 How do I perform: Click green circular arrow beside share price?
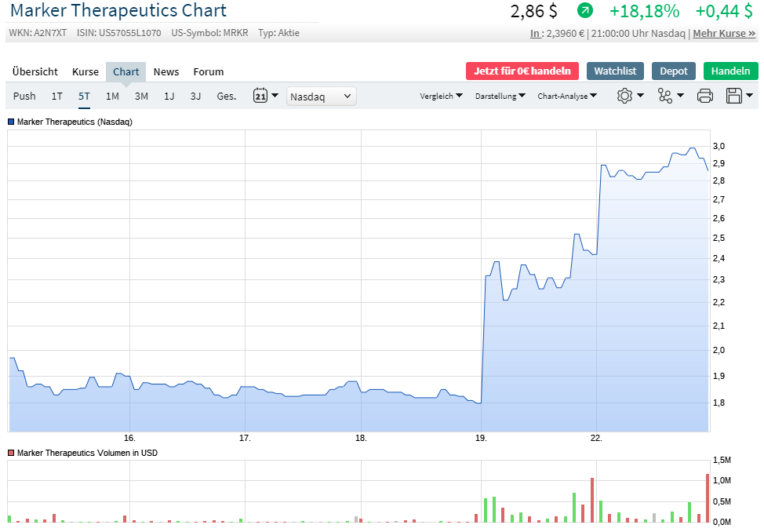click(x=585, y=12)
